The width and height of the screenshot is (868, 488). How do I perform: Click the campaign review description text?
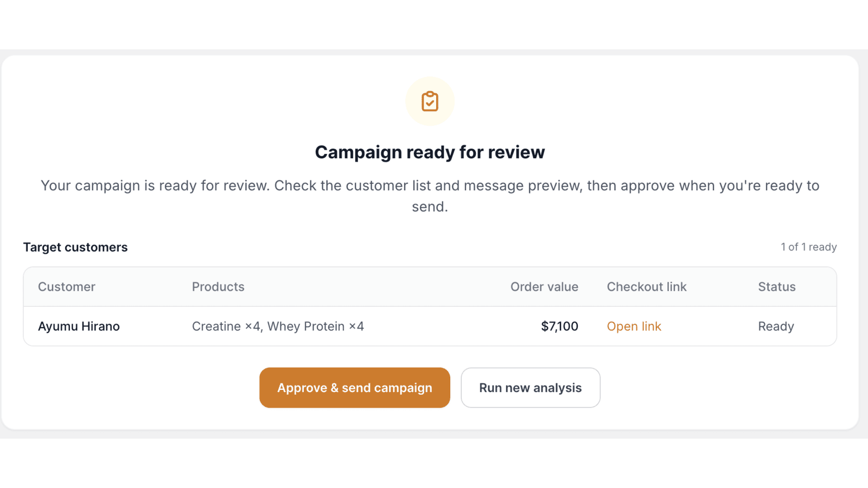click(x=430, y=196)
